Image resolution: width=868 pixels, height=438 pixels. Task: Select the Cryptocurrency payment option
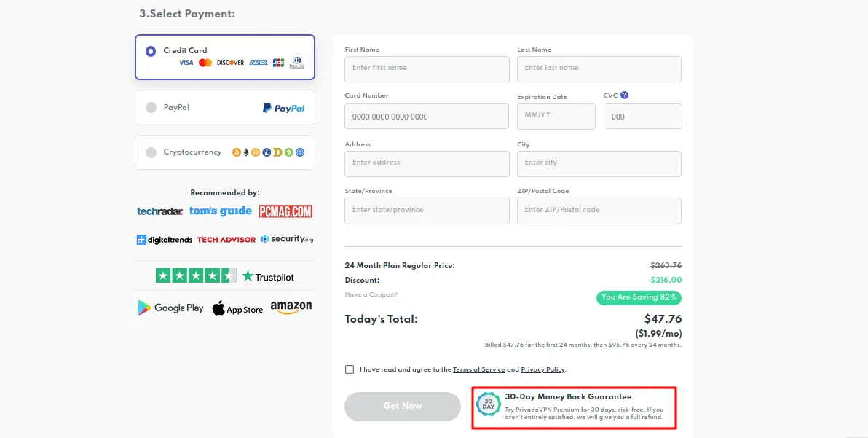(x=151, y=152)
